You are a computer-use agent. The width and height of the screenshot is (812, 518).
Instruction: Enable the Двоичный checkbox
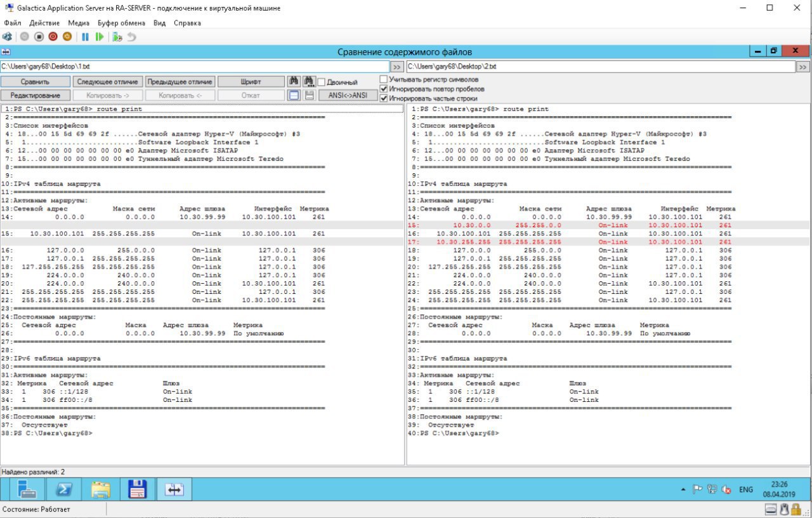pyautogui.click(x=322, y=82)
